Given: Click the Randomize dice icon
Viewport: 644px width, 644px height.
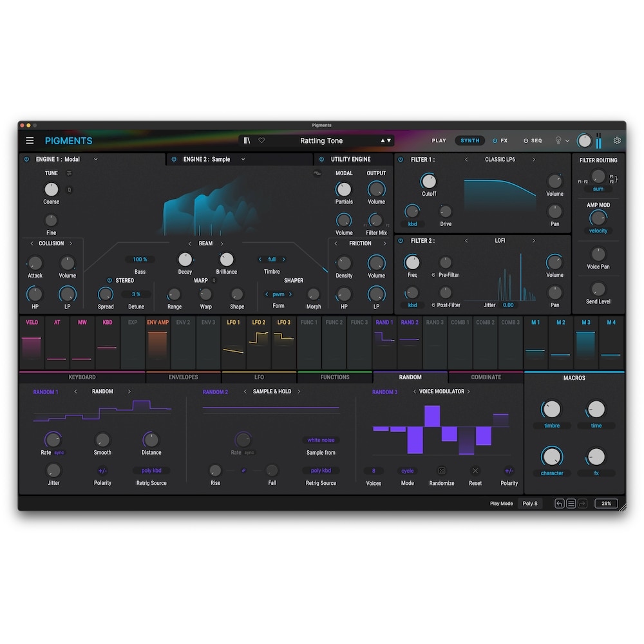Looking at the screenshot, I should pyautogui.click(x=442, y=471).
